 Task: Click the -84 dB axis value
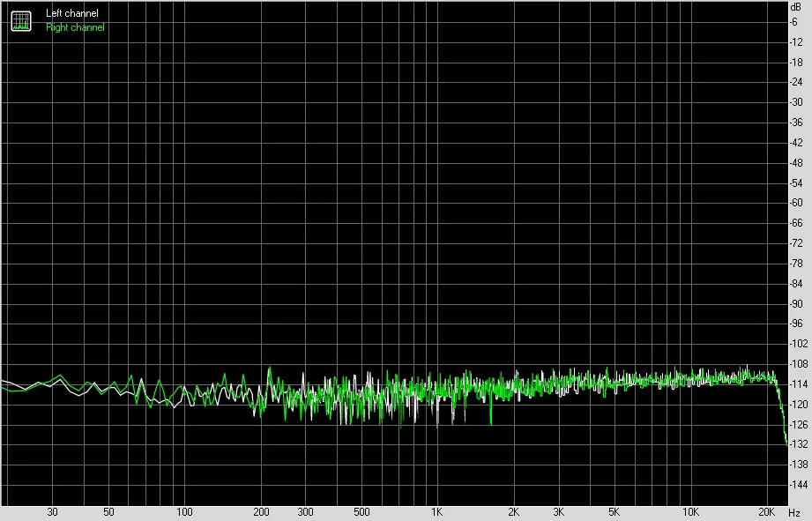click(x=796, y=283)
